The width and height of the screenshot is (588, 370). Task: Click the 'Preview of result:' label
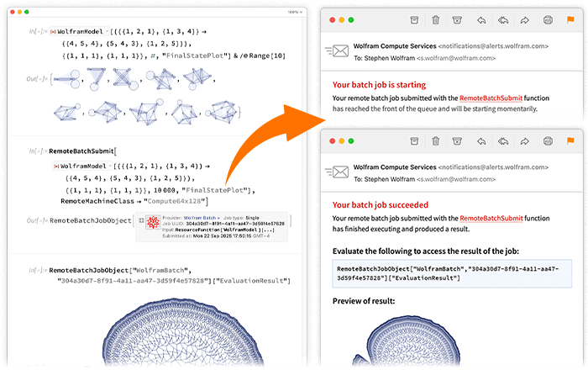[x=364, y=301]
